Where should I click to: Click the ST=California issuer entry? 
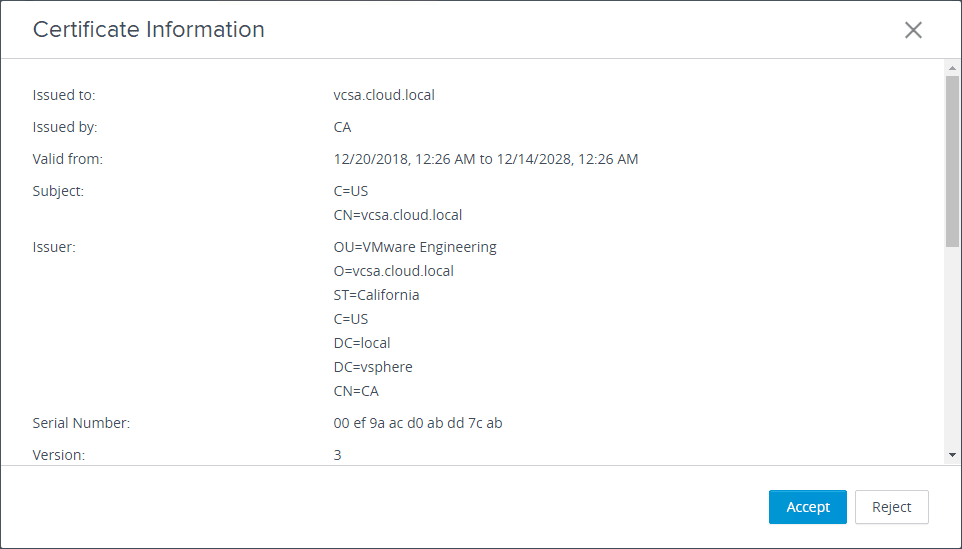click(377, 295)
